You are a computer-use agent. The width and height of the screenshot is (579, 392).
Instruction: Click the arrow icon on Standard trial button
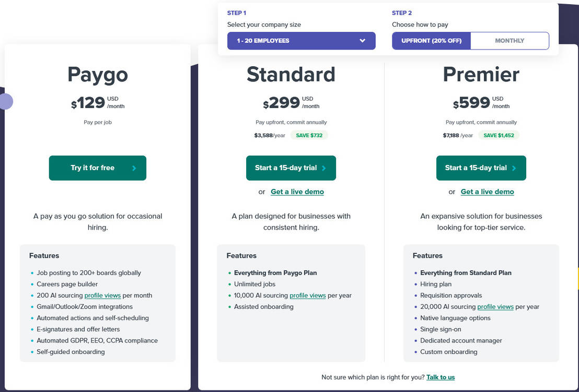(324, 168)
